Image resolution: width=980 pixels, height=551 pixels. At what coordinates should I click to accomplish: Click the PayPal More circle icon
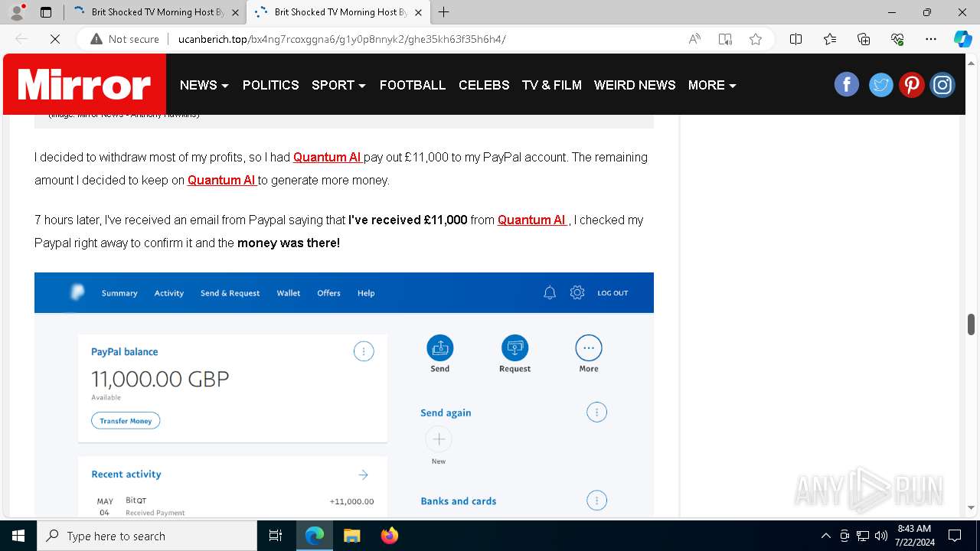[x=589, y=348]
